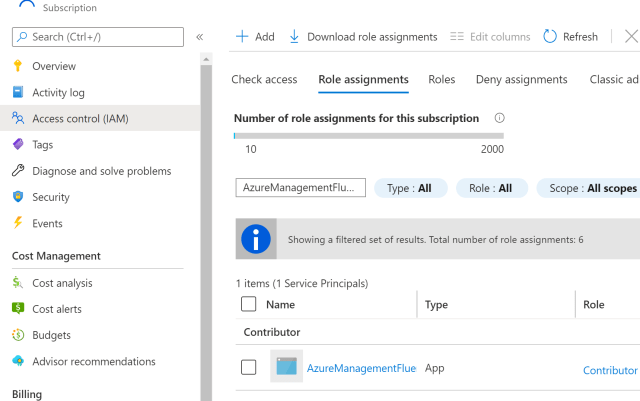Screen dimensions: 640x401
Task: Check the select-all checkbox in Name header
Action: tap(249, 304)
